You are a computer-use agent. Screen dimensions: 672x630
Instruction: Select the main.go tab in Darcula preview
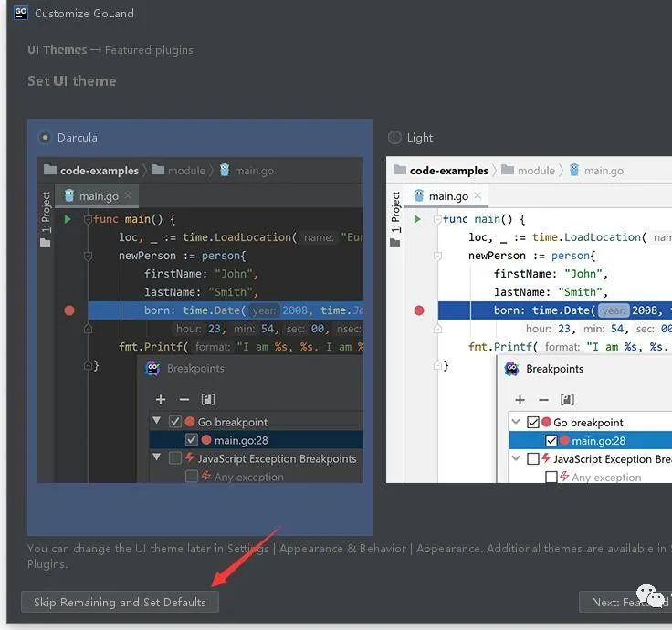point(97,196)
